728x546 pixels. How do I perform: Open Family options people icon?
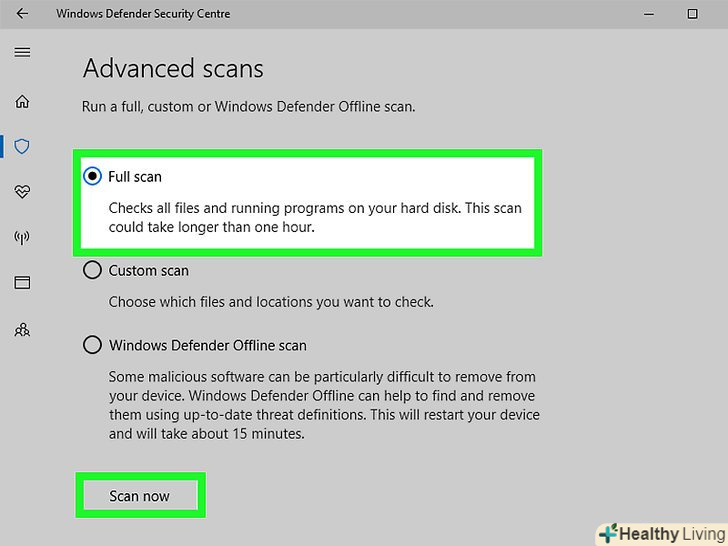tap(22, 330)
